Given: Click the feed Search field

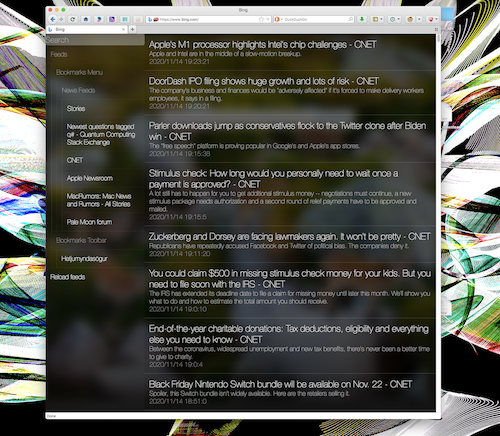Looking at the screenshot, I should (95, 40).
